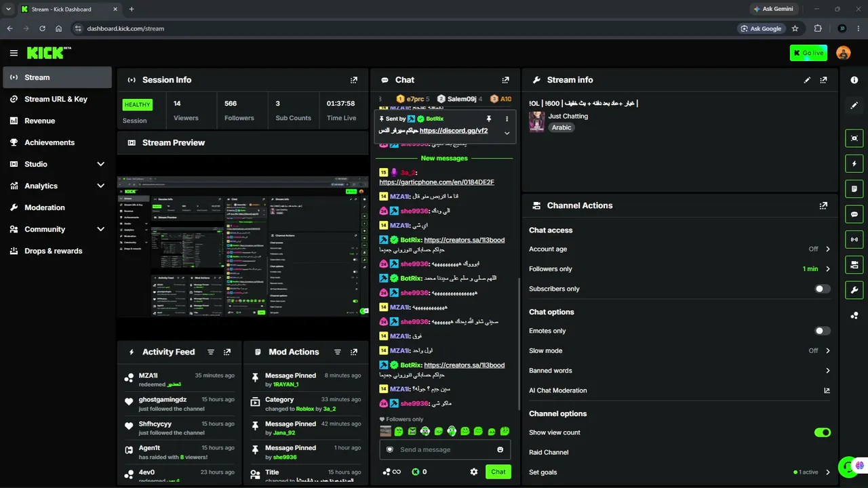Screen dimensions: 868x488
Task: Expand the pinned message chevron
Action: click(x=507, y=133)
